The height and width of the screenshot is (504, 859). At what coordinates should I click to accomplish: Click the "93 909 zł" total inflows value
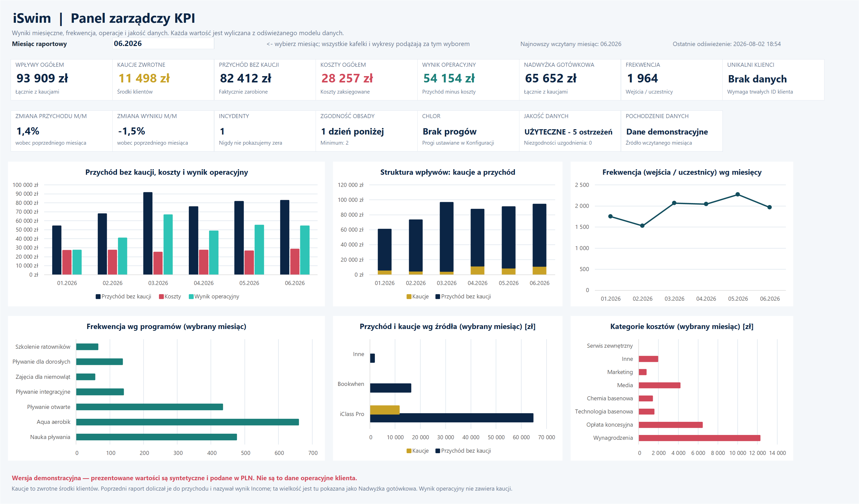click(42, 78)
